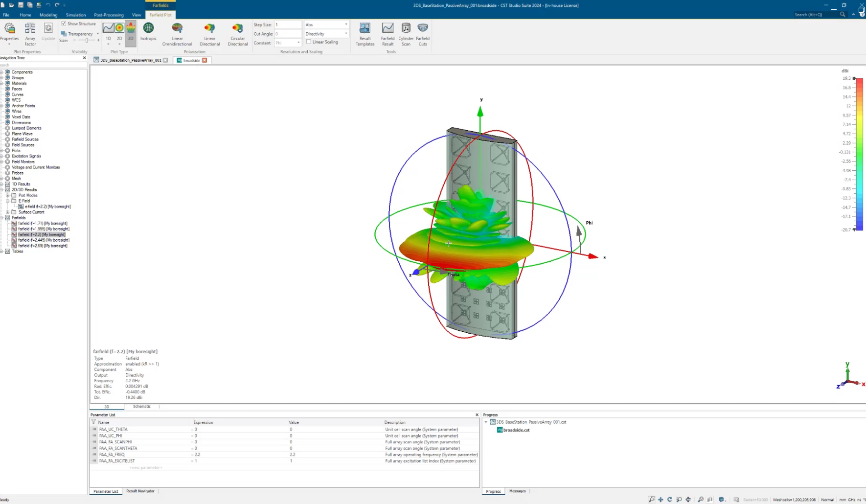This screenshot has height=504, width=866.
Task: Open the Post-Processing ribbon tab
Action: click(x=109, y=15)
